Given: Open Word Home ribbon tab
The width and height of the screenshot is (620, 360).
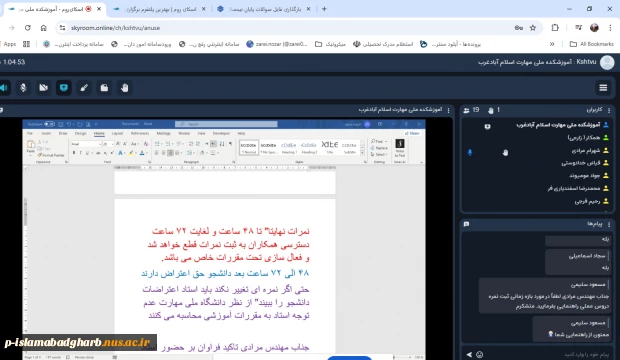Looking at the screenshot, I should coord(99,133).
